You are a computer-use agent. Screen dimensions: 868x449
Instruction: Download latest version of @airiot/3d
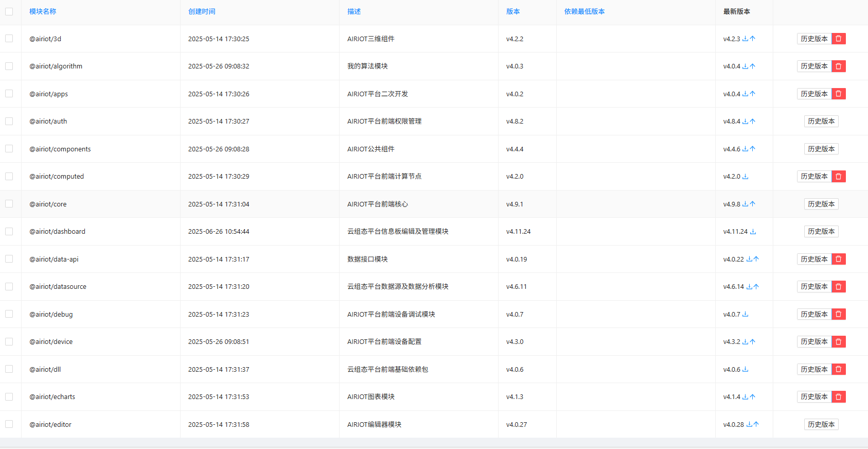(745, 39)
